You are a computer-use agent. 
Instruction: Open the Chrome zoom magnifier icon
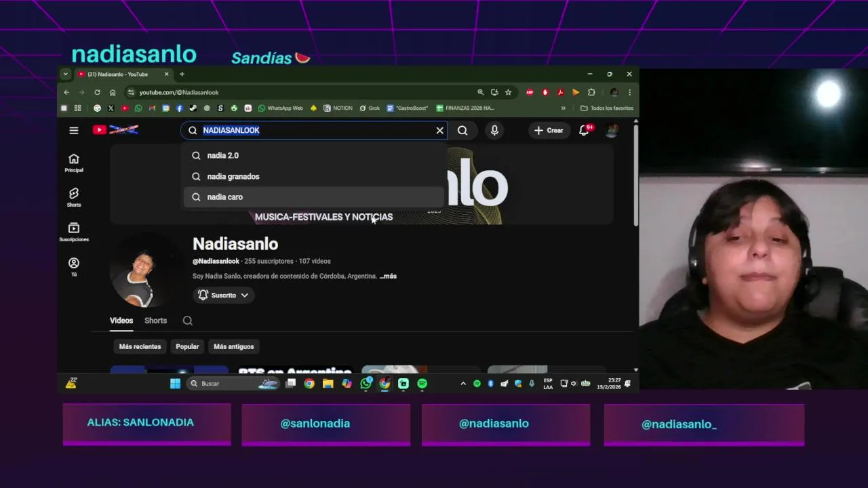480,92
